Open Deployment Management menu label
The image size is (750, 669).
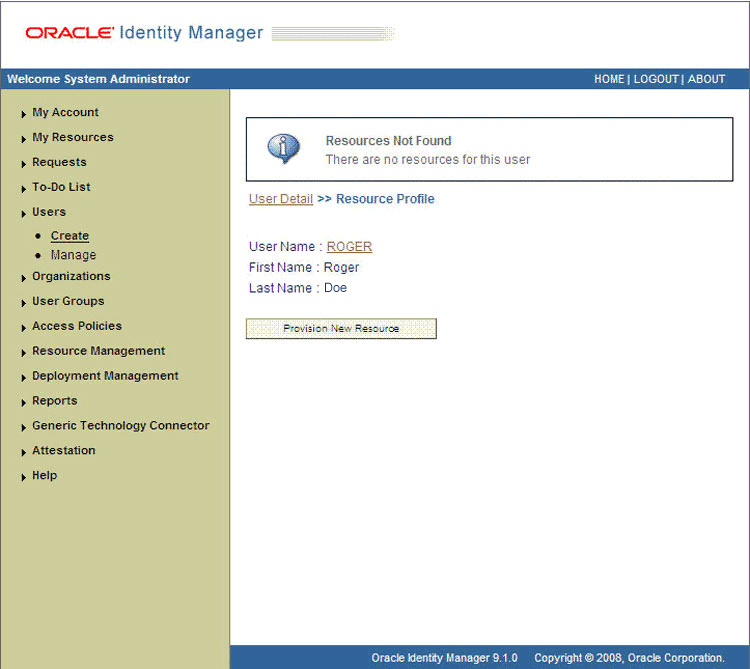point(105,376)
